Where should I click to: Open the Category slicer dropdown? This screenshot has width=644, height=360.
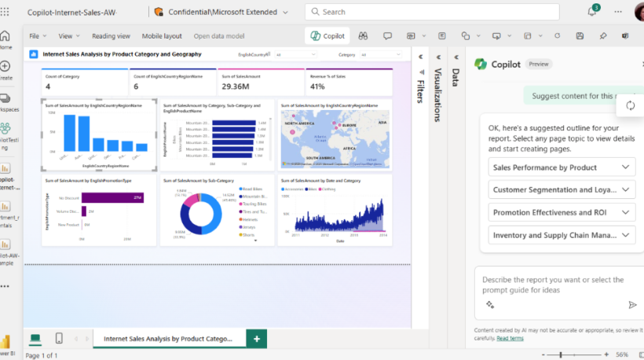381,54
